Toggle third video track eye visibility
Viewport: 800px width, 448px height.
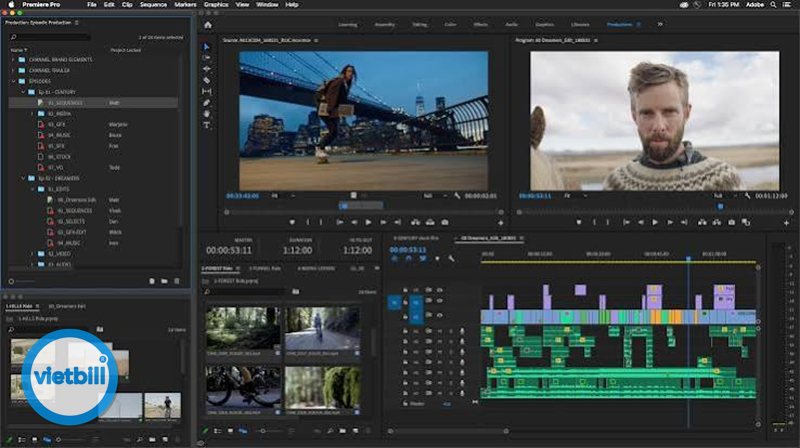pyautogui.click(x=439, y=315)
